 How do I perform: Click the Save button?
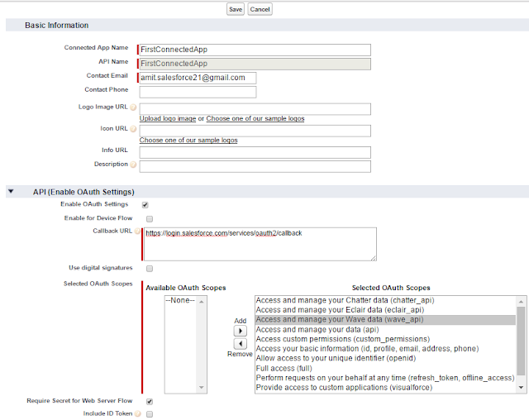(x=235, y=9)
